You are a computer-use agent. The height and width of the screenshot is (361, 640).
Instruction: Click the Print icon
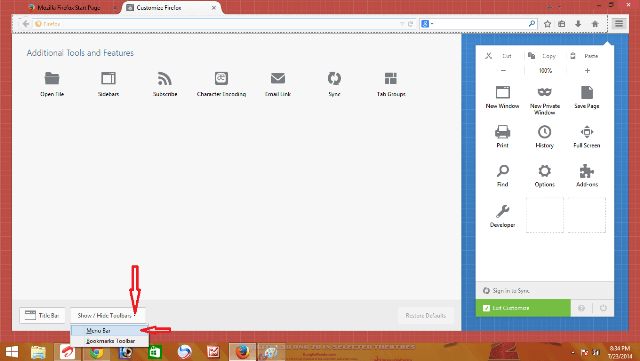502,132
